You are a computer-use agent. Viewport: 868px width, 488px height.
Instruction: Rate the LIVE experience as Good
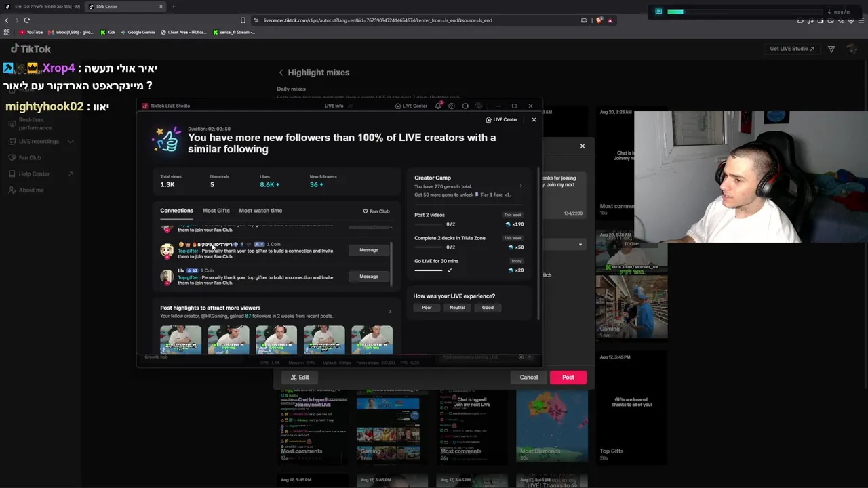(x=488, y=308)
